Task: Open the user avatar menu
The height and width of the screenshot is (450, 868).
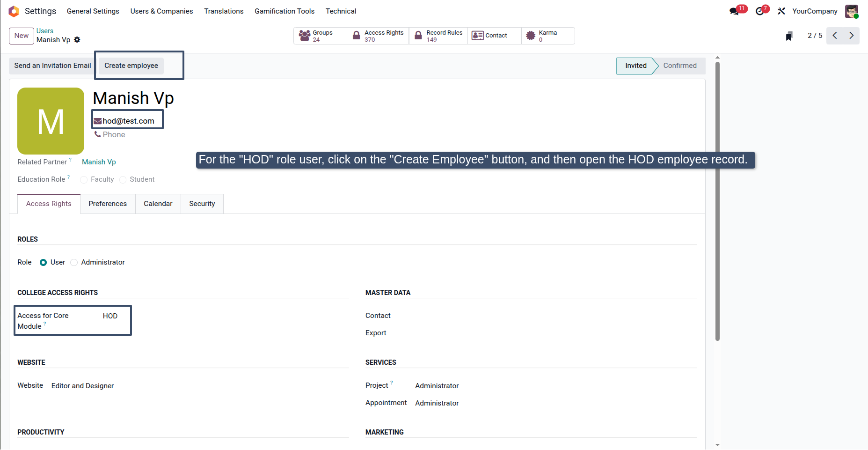Action: tap(852, 11)
